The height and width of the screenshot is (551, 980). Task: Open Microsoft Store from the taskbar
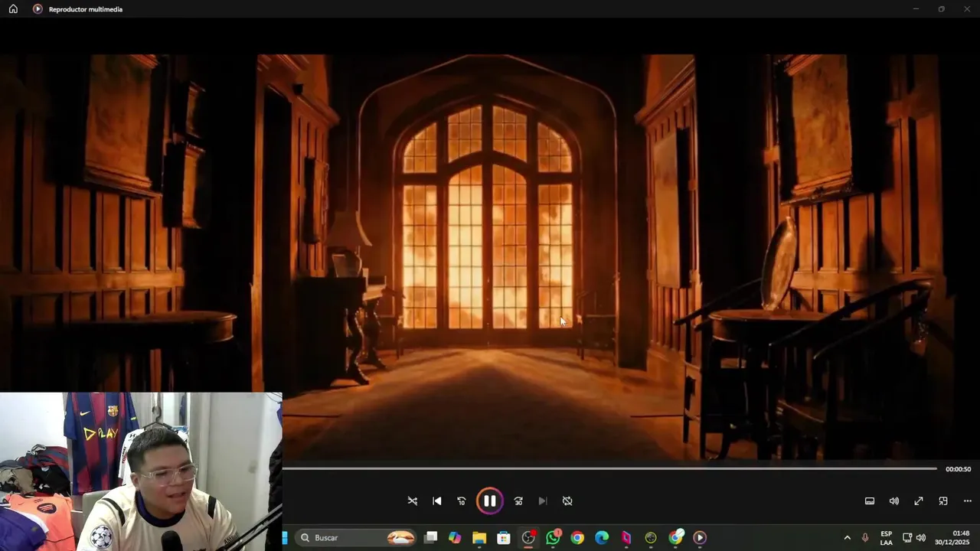[504, 538]
